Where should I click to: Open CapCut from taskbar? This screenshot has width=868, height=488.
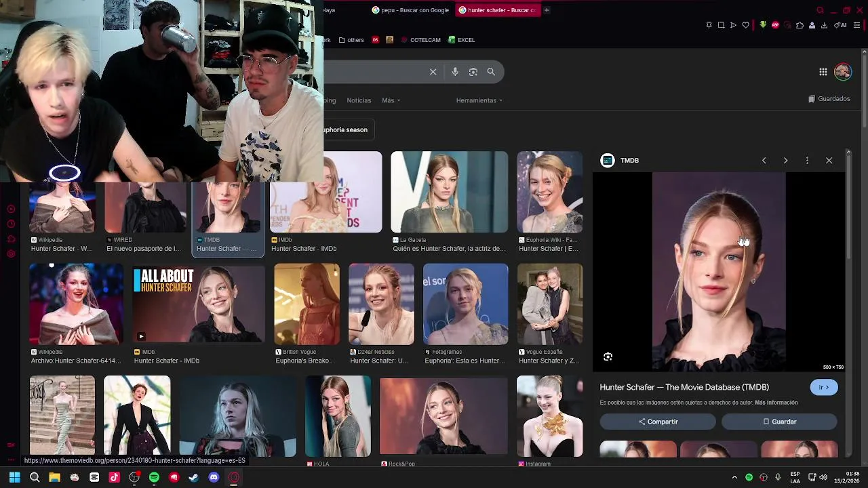pos(94,477)
